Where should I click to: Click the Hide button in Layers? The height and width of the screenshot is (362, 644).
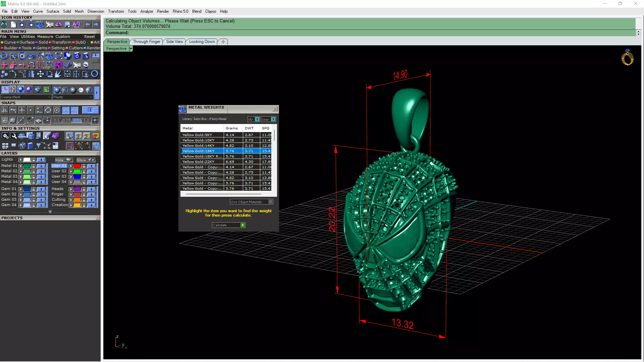pyautogui.click(x=64, y=160)
